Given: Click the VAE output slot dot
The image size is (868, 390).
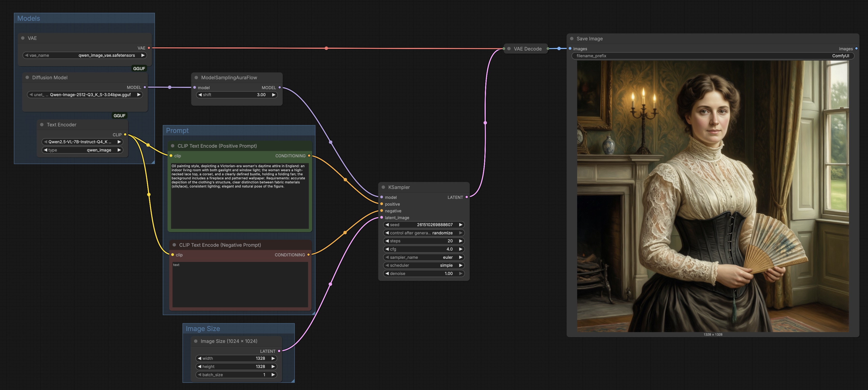Looking at the screenshot, I should pyautogui.click(x=149, y=48).
